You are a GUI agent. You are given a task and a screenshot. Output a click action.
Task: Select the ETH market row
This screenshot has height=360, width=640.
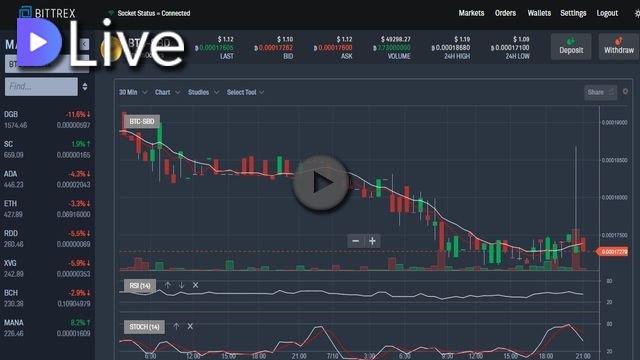click(47, 209)
